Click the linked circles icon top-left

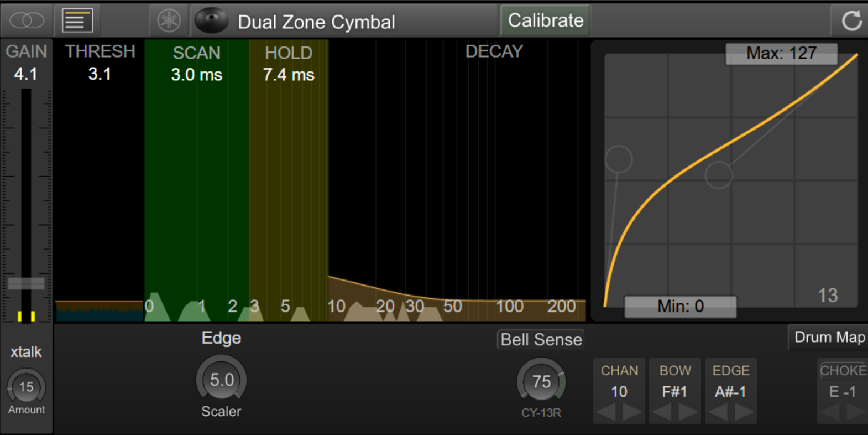(26, 21)
